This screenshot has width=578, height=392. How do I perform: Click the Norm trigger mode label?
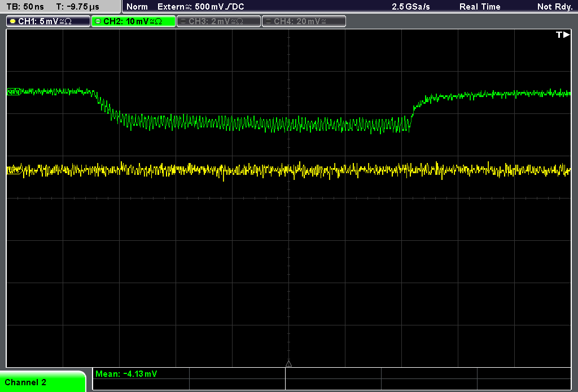[137, 7]
